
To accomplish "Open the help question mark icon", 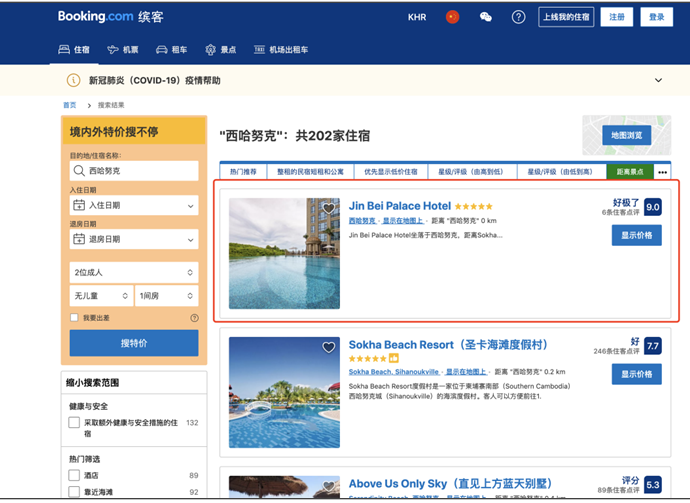I will 518,17.
